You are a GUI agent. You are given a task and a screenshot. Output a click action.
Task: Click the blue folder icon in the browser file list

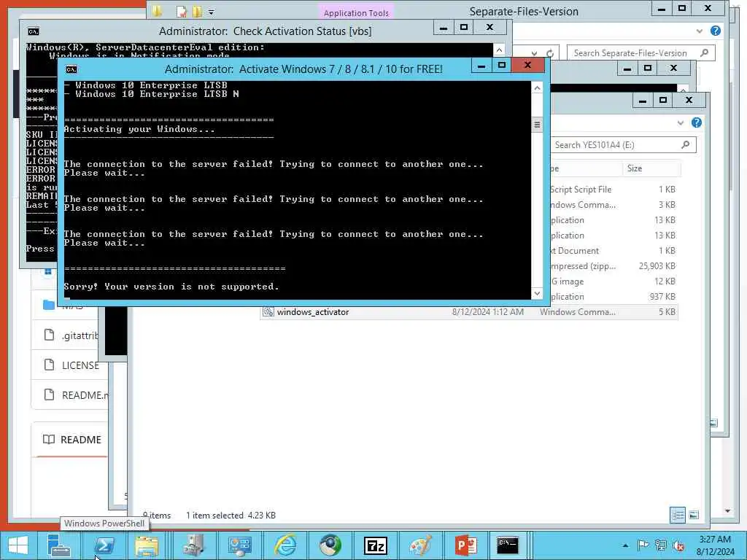(x=49, y=305)
